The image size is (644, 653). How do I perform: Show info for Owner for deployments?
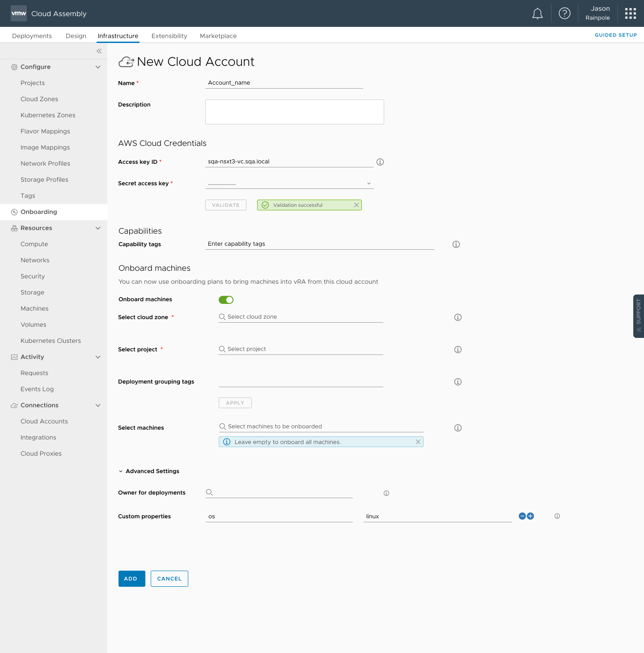click(386, 493)
